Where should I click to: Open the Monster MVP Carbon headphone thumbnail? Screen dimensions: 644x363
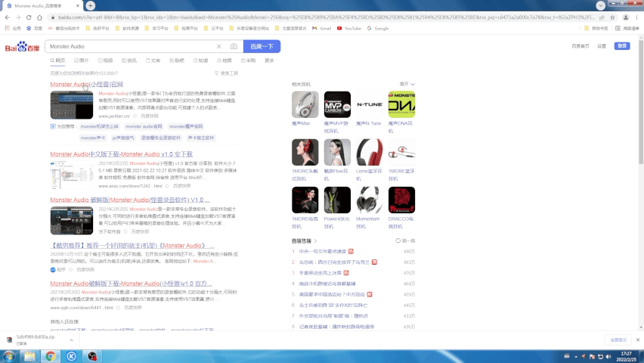pyautogui.click(x=337, y=104)
